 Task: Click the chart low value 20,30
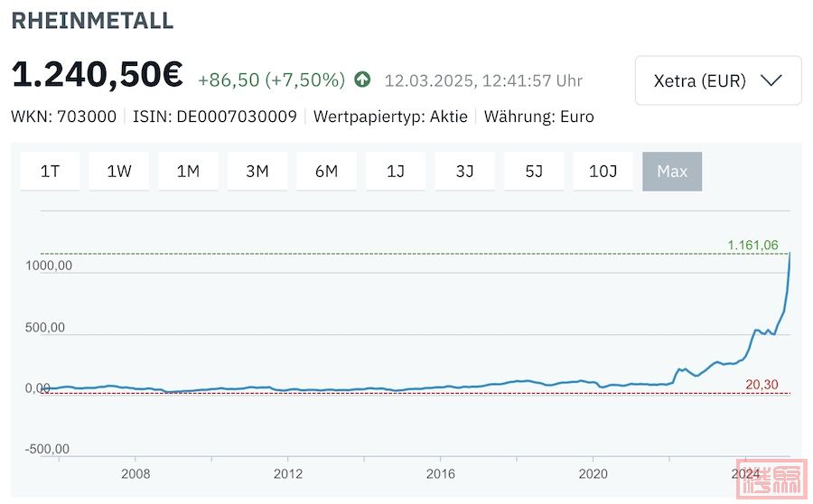[x=762, y=385]
